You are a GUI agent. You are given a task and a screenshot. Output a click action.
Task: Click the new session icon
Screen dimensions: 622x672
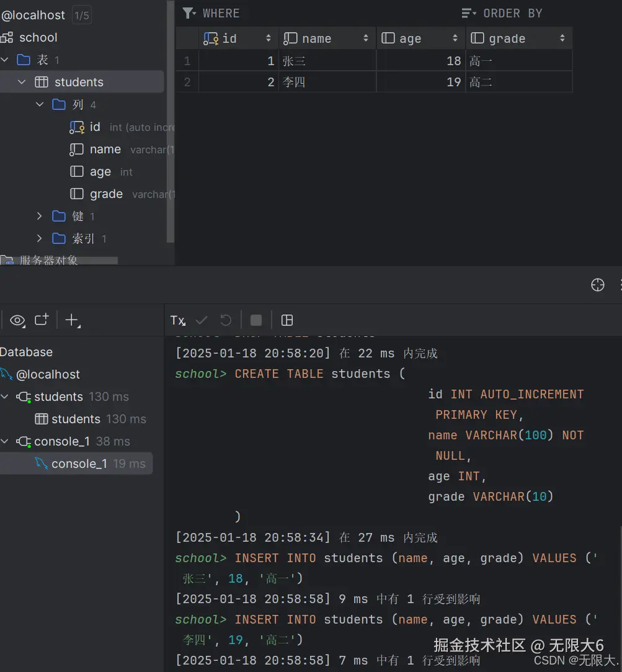(42, 320)
